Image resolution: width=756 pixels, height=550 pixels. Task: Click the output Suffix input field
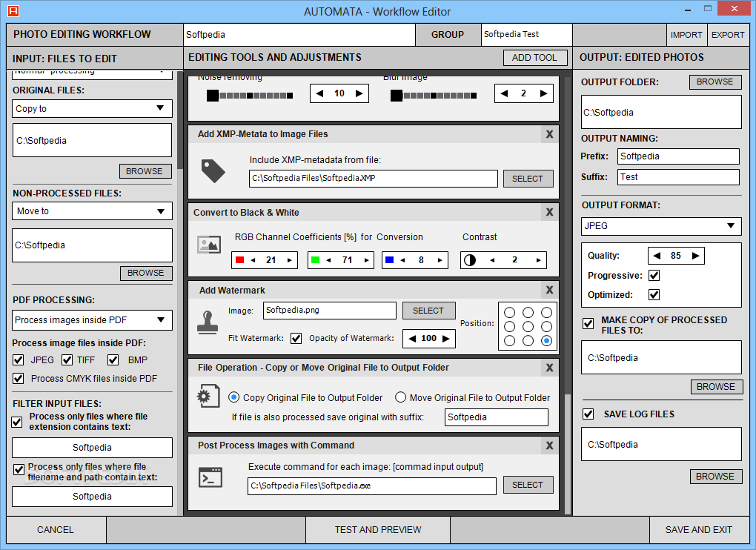(x=678, y=177)
